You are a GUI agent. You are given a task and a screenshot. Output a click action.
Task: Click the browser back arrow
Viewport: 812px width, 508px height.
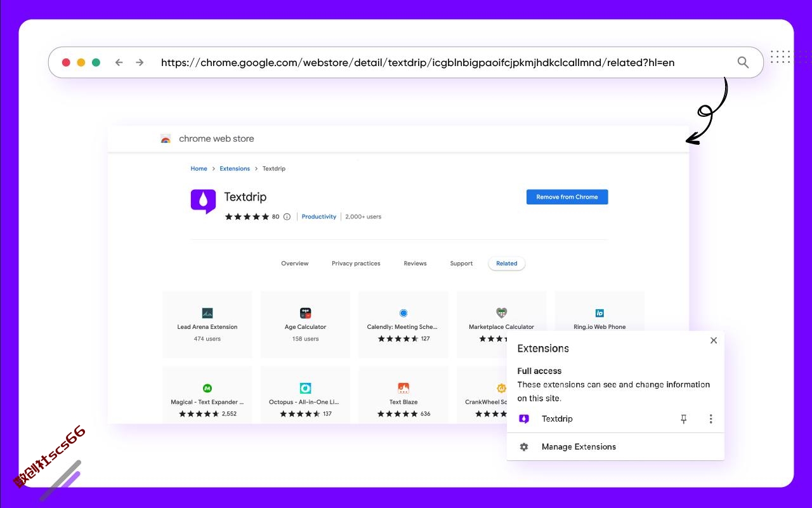[x=119, y=62]
